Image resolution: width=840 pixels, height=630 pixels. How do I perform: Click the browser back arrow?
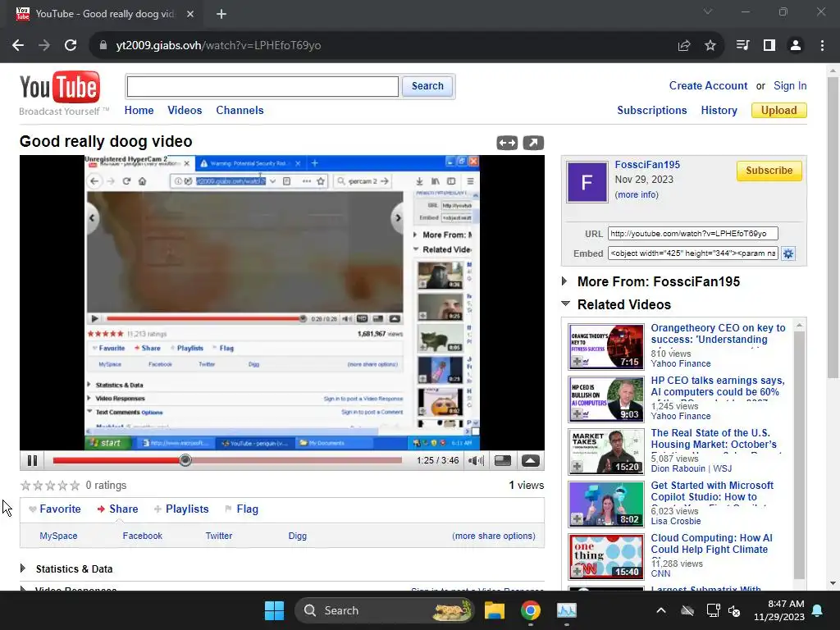[x=18, y=46]
